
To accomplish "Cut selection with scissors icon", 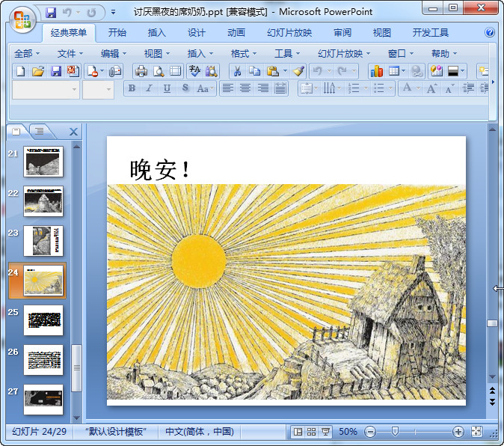I will tap(237, 71).
